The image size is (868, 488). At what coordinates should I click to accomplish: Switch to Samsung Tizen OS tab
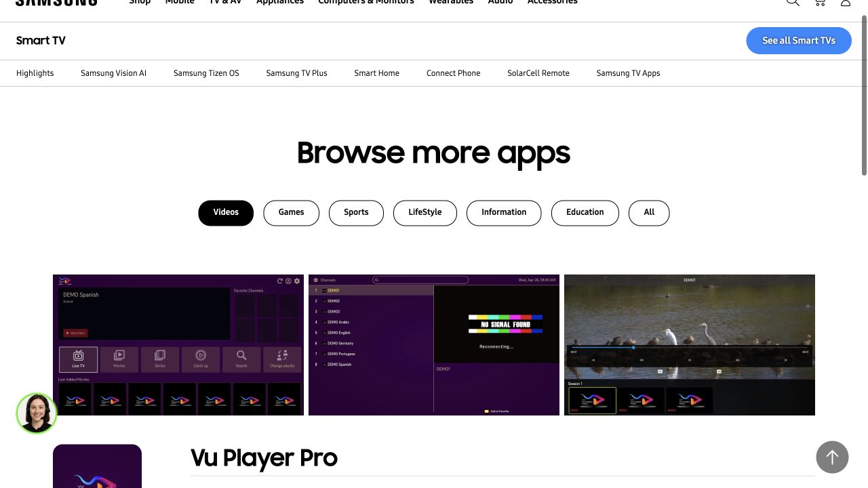pos(206,73)
